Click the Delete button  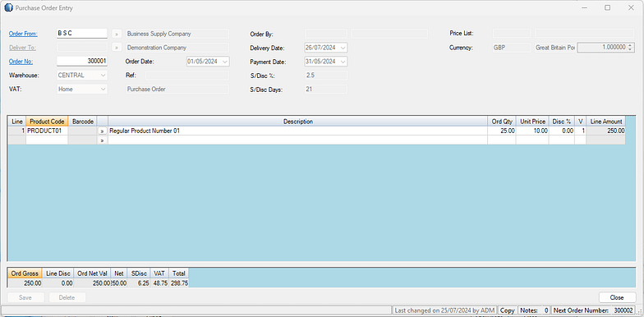67,297
